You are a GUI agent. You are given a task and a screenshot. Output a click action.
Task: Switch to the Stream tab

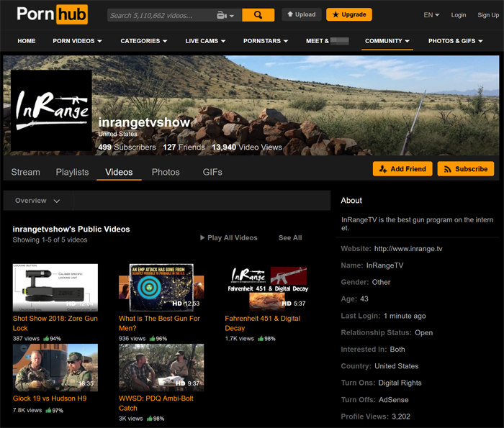click(x=26, y=172)
